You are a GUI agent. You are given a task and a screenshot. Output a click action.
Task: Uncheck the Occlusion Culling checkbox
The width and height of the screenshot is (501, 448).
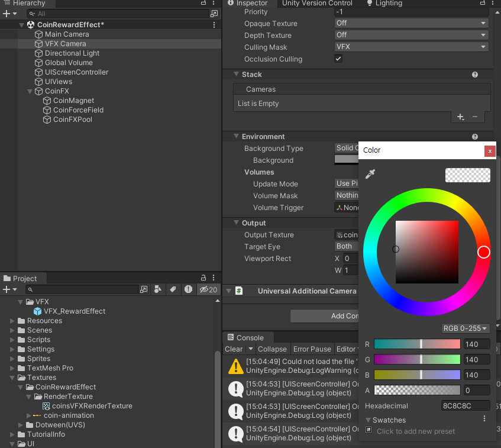click(x=338, y=59)
